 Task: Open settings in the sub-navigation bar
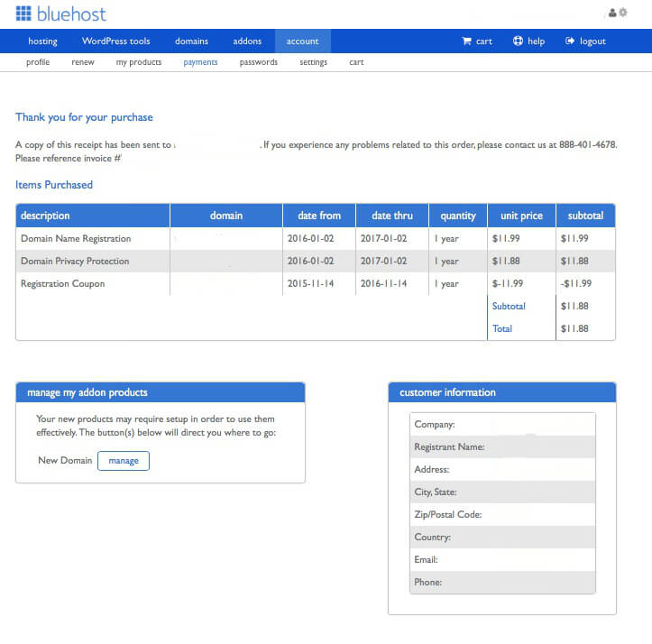[x=314, y=62]
